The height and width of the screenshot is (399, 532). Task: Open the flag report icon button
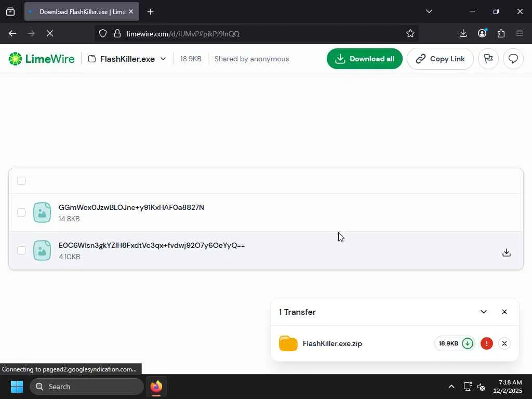pyautogui.click(x=488, y=59)
